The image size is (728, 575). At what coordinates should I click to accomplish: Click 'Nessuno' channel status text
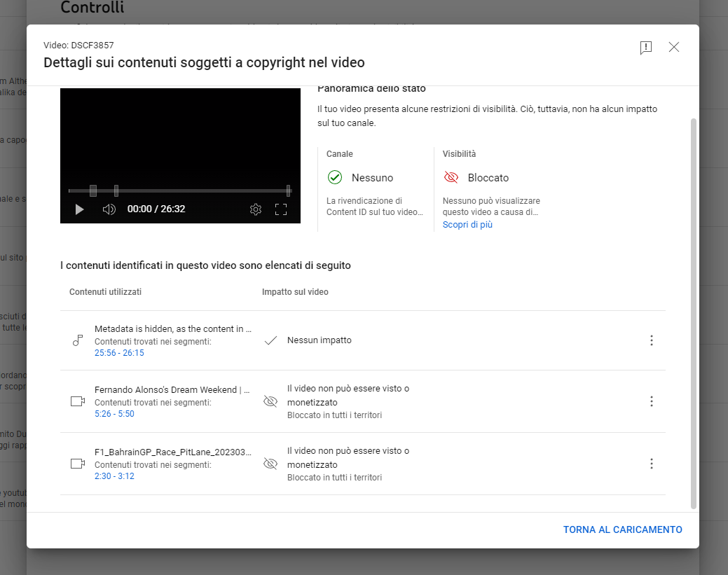[x=372, y=178]
